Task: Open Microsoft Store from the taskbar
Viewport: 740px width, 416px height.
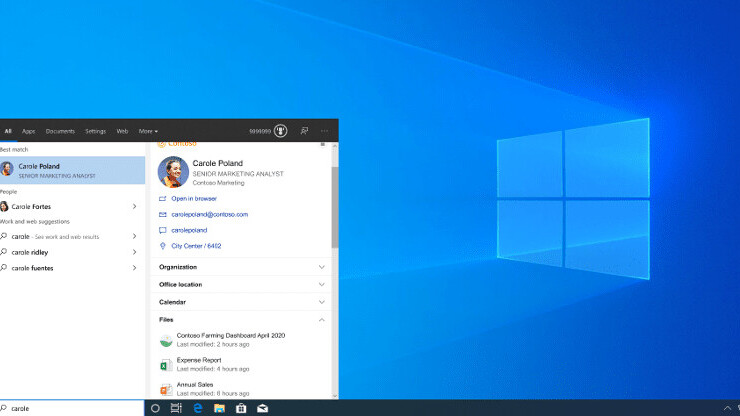Action: 241,408
